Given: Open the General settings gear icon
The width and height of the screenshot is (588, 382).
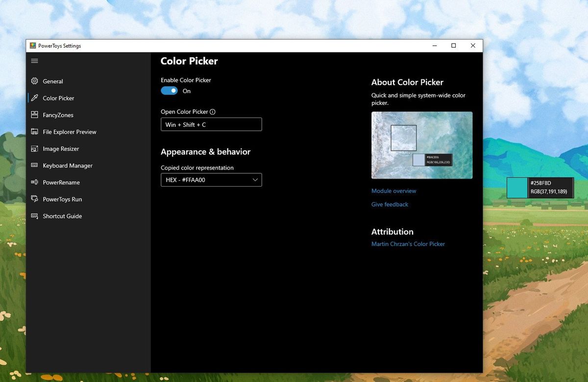Looking at the screenshot, I should pos(34,81).
